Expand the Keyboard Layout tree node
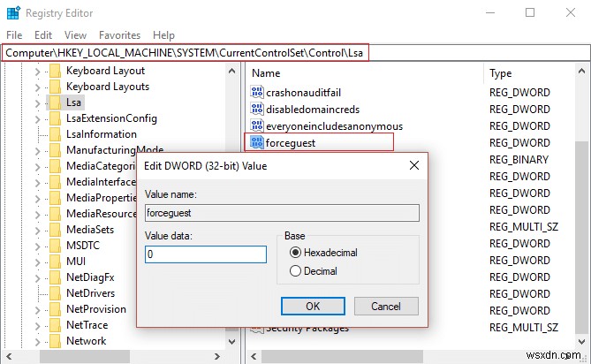591x364 pixels. [37, 71]
